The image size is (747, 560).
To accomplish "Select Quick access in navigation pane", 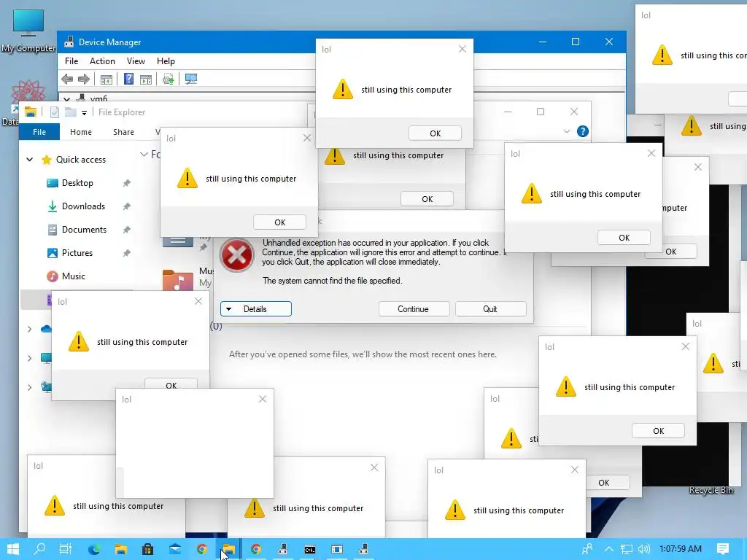I will click(80, 160).
